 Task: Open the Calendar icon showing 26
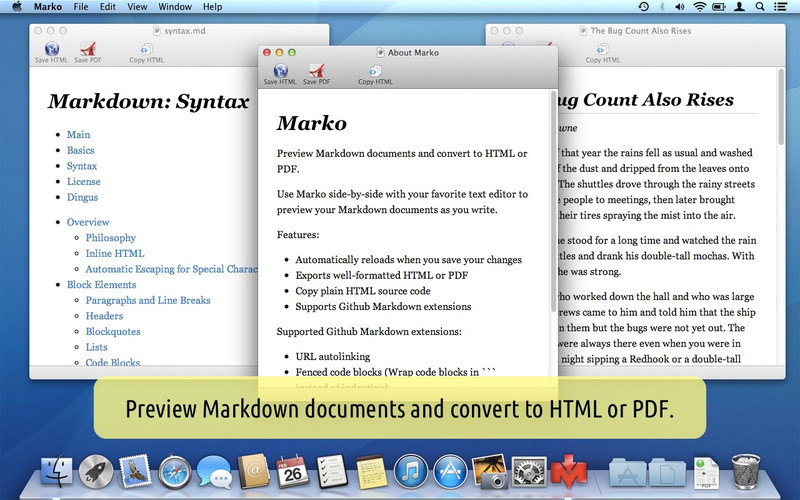pos(293,471)
